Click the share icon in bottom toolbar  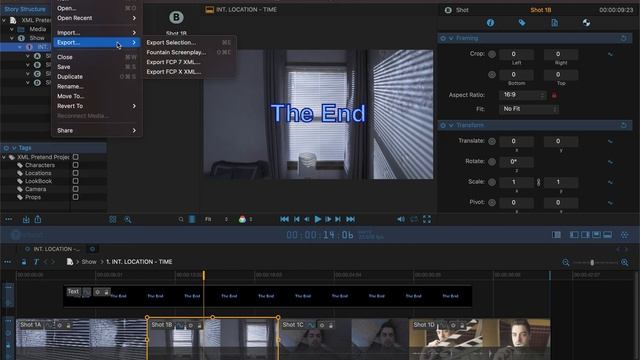point(38,219)
